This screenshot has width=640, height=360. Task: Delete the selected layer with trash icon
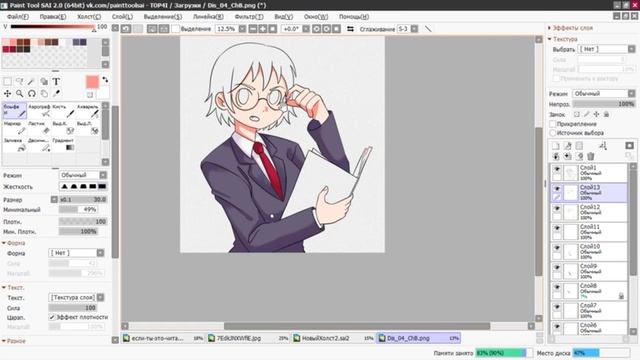coord(591,156)
